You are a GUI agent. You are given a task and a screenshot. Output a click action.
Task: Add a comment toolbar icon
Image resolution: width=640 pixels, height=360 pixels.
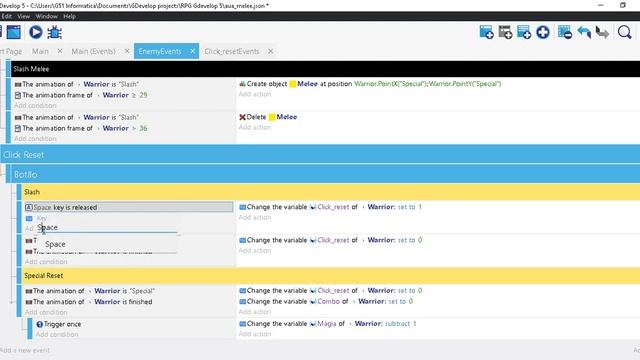point(524,32)
